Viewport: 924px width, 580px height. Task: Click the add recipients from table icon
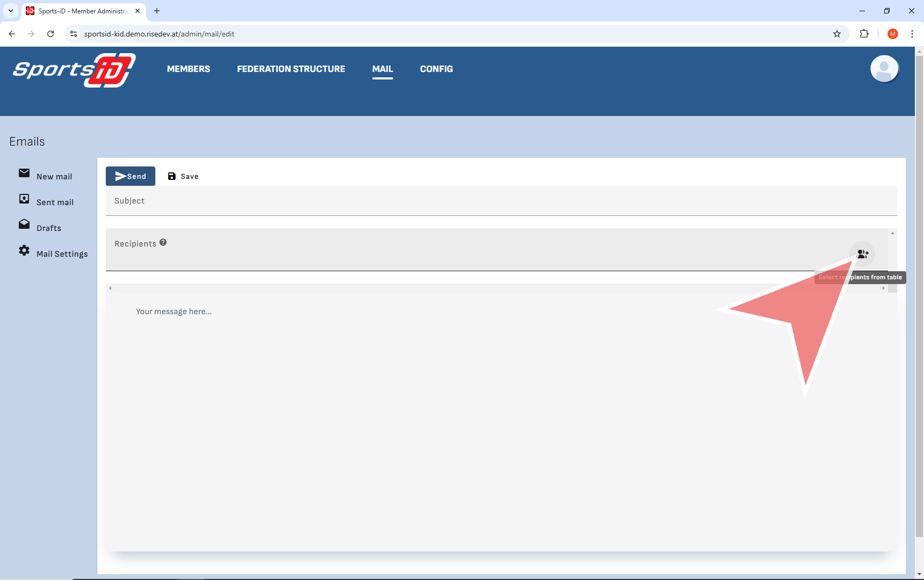click(x=862, y=254)
